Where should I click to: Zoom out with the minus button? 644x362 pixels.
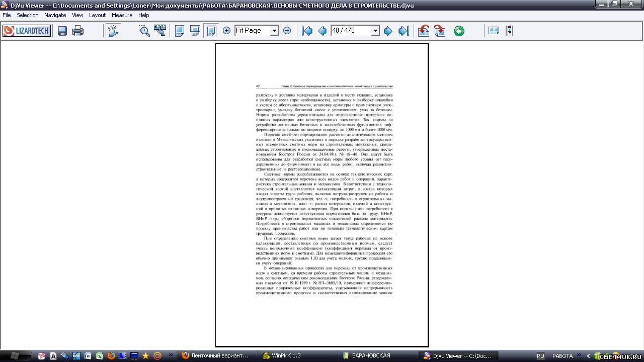287,31
